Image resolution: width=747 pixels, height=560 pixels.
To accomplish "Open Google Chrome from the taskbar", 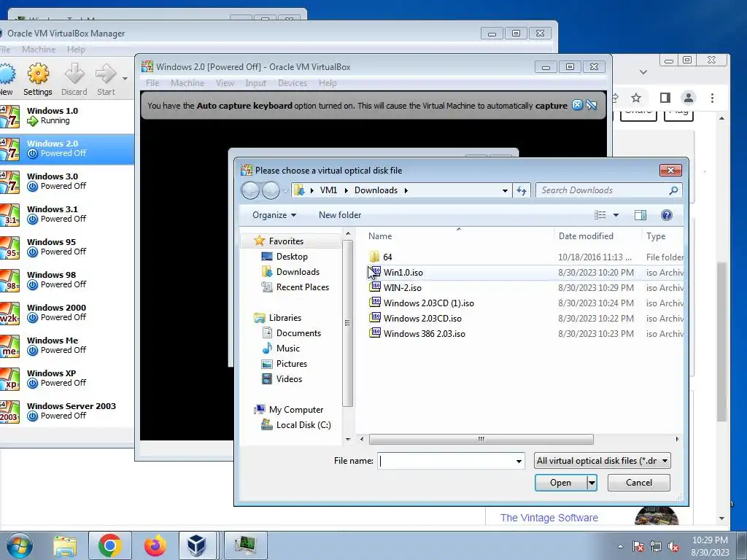I will (x=110, y=545).
